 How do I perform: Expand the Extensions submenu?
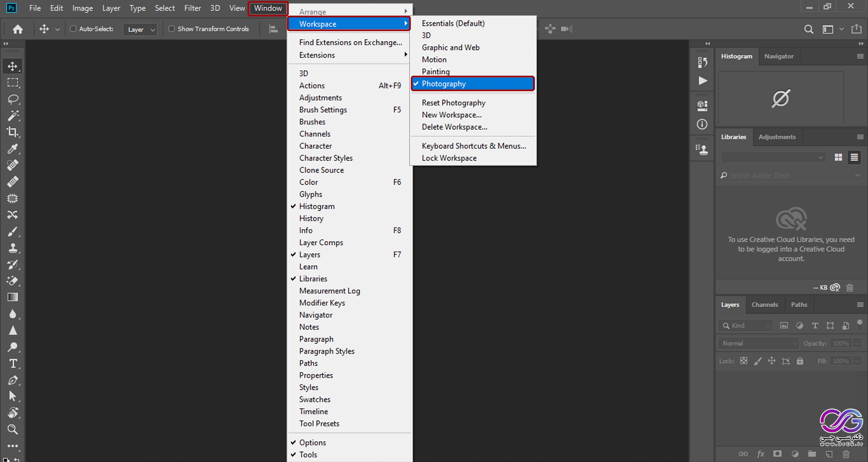click(x=349, y=55)
